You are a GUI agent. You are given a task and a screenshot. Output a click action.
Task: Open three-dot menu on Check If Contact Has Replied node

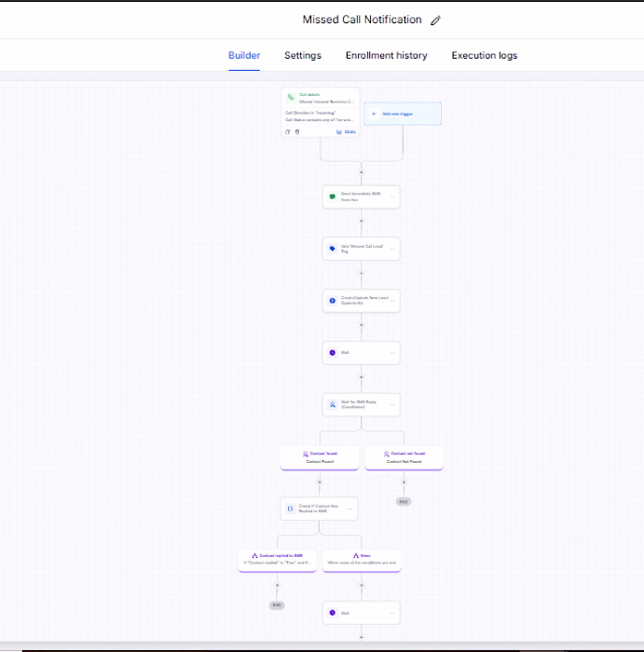pyautogui.click(x=349, y=509)
